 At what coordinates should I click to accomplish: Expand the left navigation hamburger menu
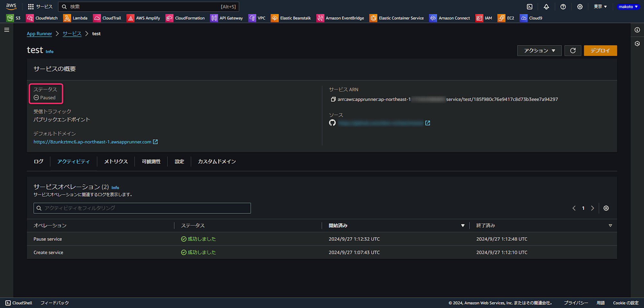click(x=7, y=30)
